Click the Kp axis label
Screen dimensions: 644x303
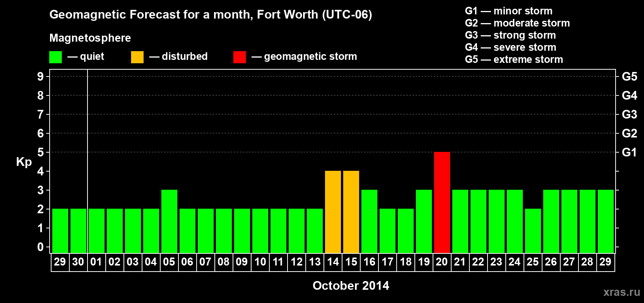click(x=24, y=162)
